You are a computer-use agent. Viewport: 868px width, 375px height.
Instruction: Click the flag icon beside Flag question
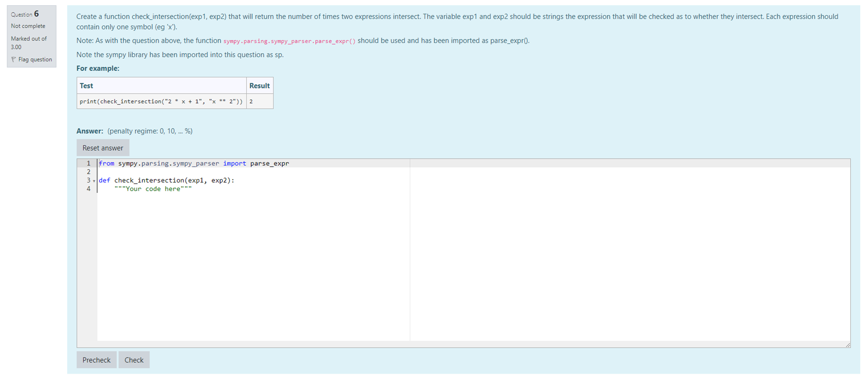14,59
